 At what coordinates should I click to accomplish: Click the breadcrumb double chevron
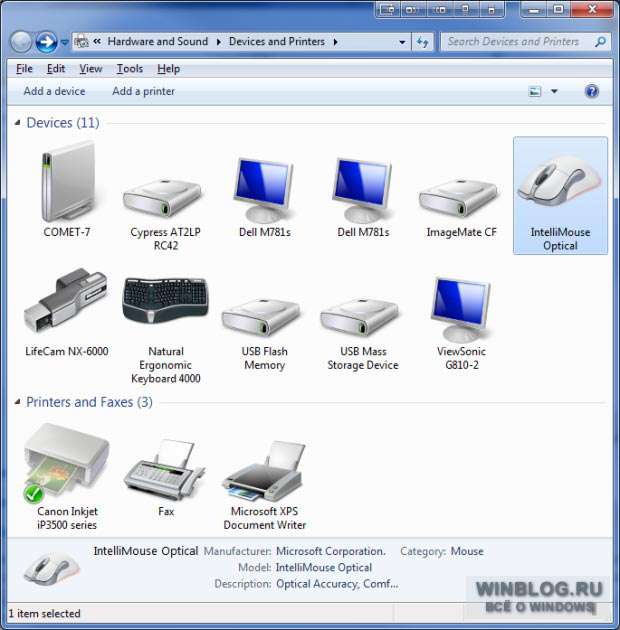[x=97, y=41]
